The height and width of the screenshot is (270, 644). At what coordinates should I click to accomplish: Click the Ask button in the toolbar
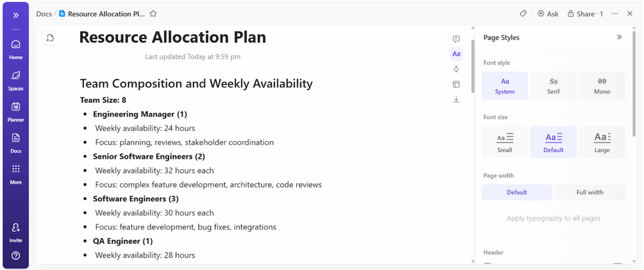pos(548,13)
